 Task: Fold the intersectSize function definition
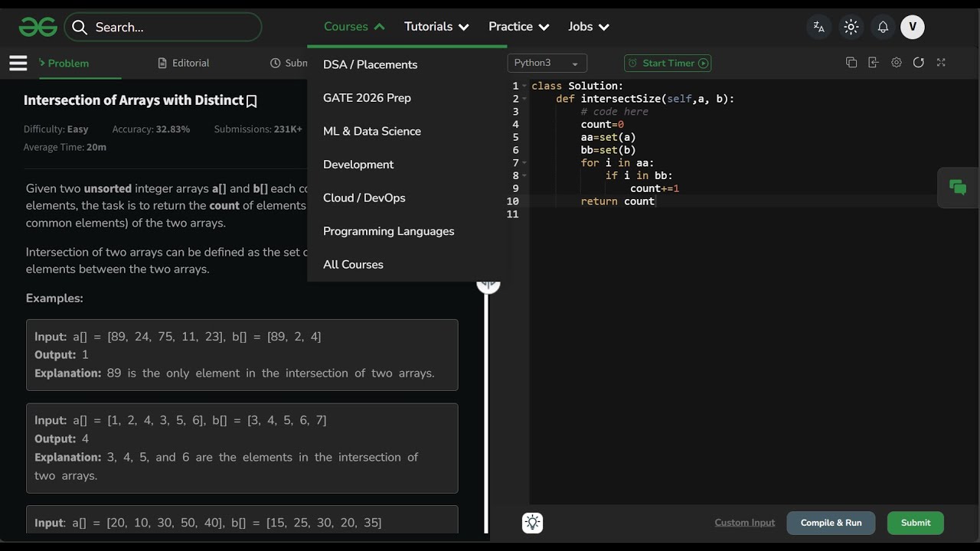(524, 99)
